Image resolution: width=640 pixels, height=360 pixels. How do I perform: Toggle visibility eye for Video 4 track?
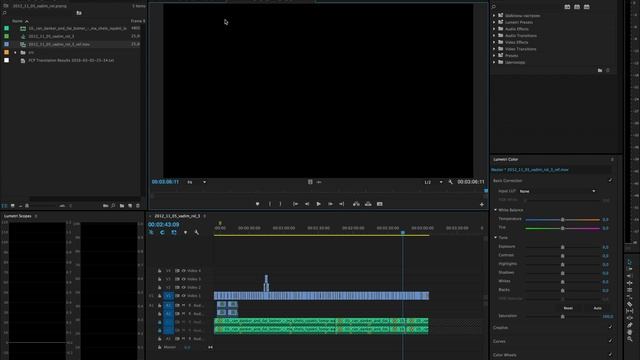point(184,271)
